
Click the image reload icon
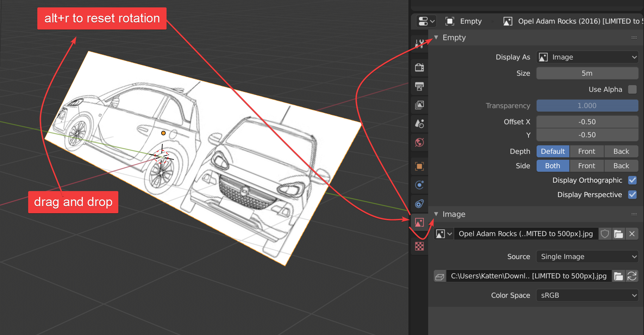tap(632, 276)
